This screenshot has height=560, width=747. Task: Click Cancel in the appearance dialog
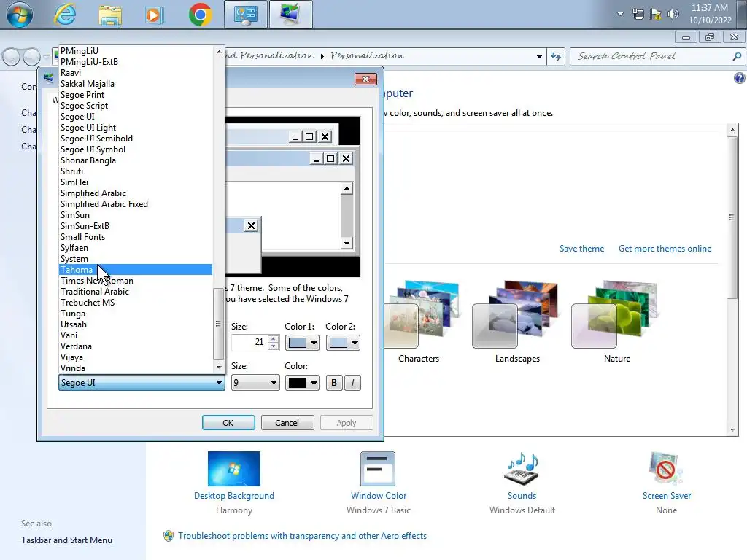[287, 422]
